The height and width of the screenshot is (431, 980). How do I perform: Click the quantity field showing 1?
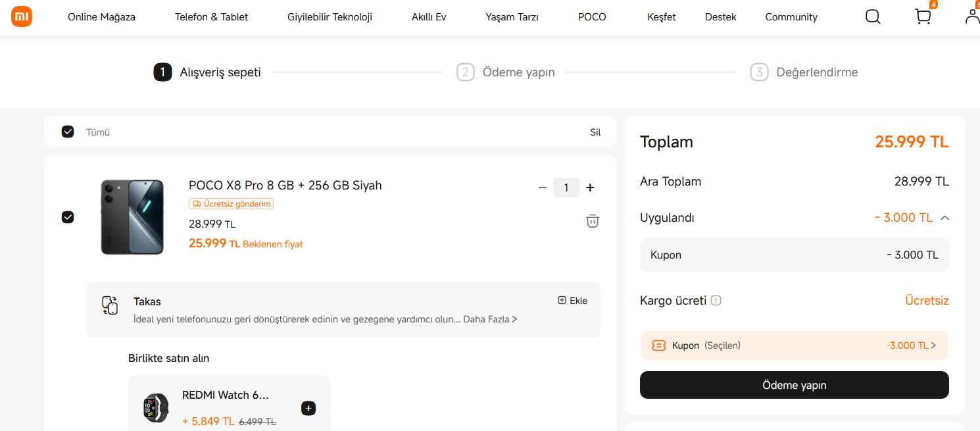[x=566, y=188]
